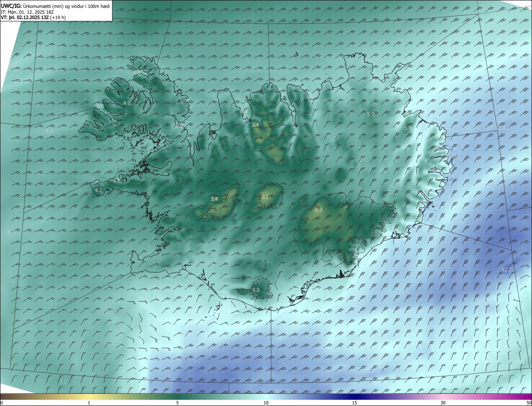Click the 8.1 value label over the sea
The height and width of the screenshot is (406, 532).
pos(11,232)
